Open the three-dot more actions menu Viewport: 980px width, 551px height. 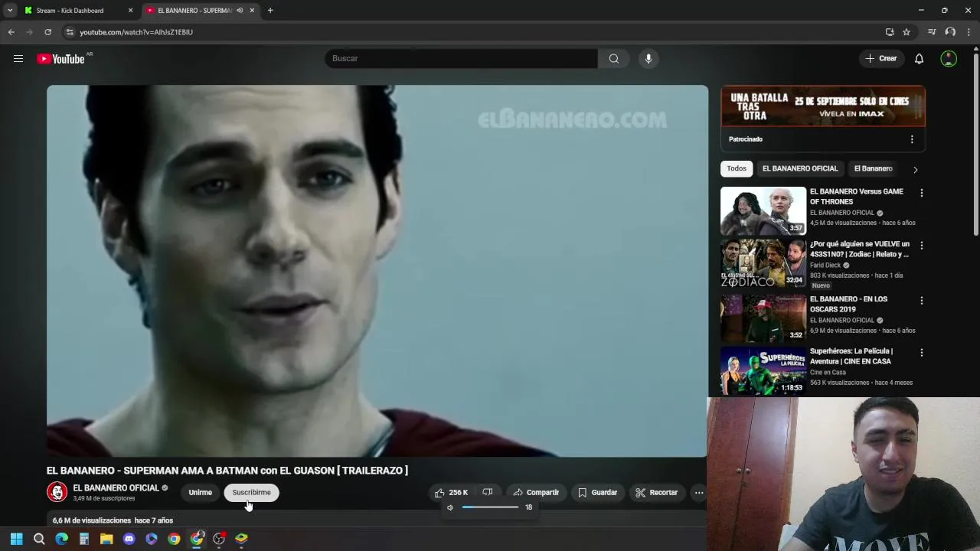699,493
